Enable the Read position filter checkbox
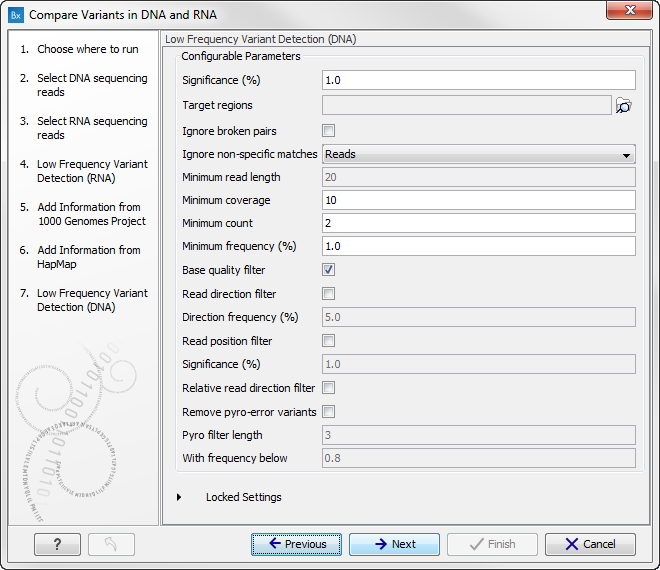660x570 pixels. tap(328, 341)
